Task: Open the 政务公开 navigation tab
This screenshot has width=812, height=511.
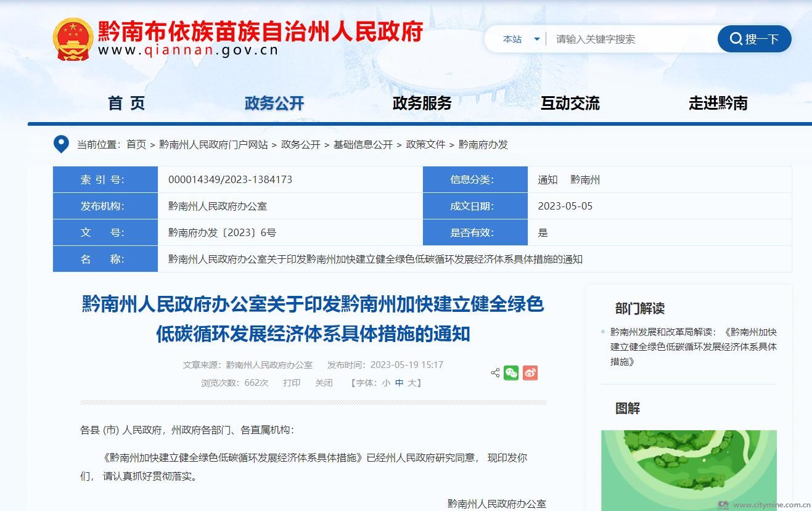Action: [274, 103]
